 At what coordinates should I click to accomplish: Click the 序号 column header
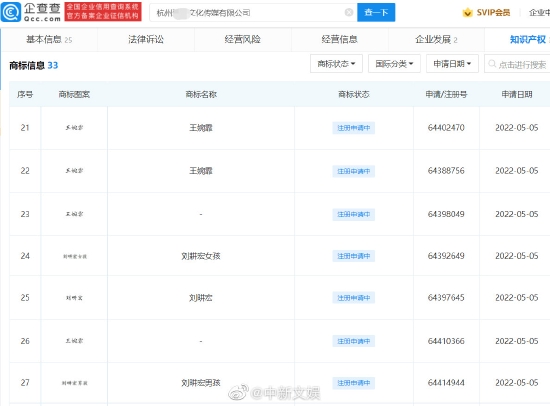click(x=25, y=94)
